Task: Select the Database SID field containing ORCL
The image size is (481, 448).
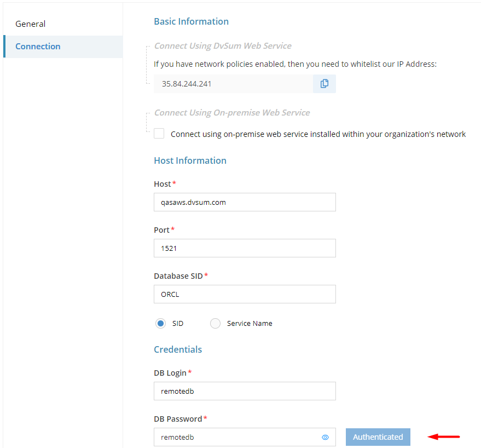Action: pos(245,294)
